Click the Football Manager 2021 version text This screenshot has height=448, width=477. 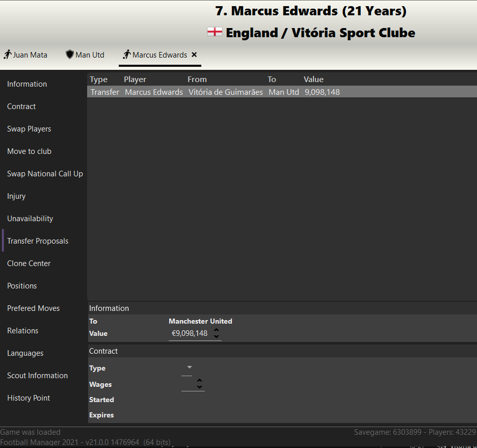(x=85, y=442)
